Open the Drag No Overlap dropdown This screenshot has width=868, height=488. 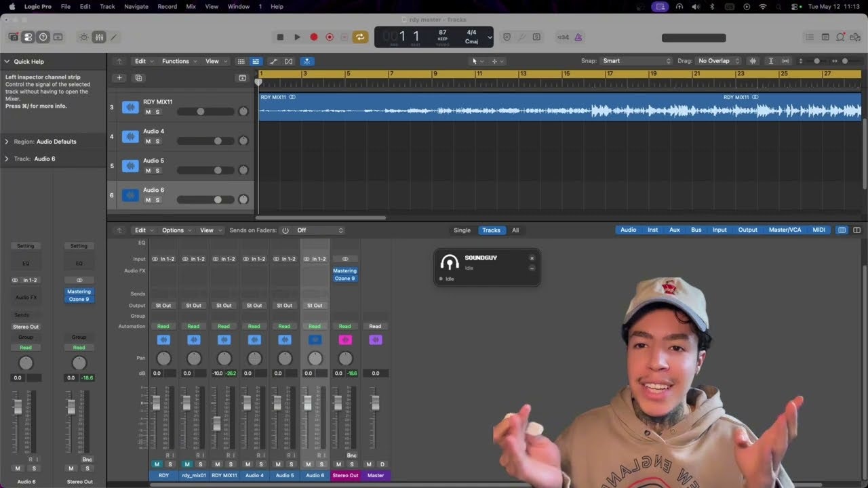tap(718, 61)
